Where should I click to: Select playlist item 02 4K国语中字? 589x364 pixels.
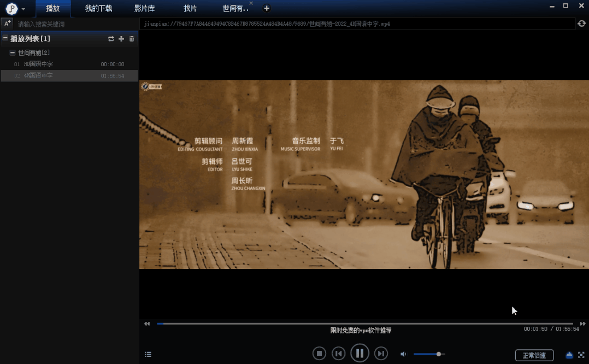coord(69,75)
